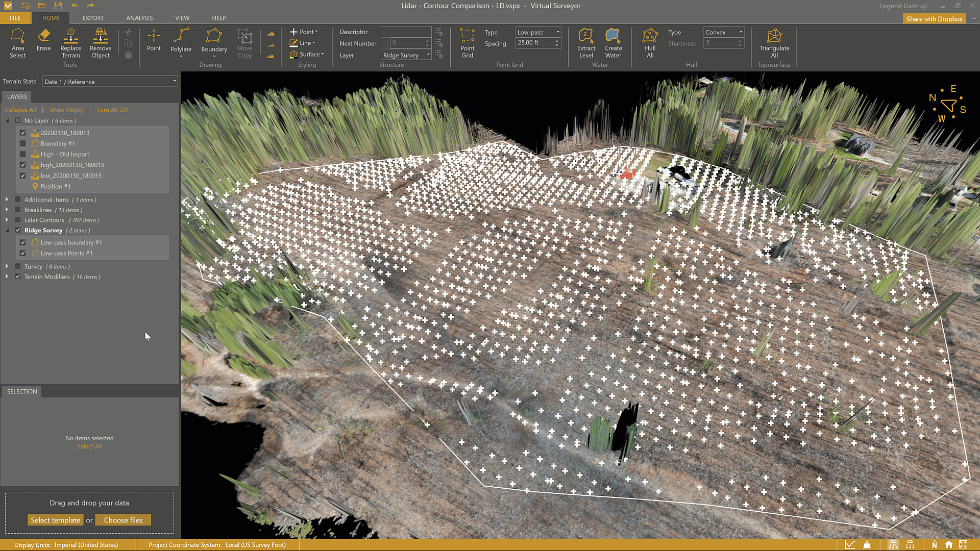980x551 pixels.
Task: Switch to the ANALYSIS ribbon tab
Action: tap(139, 18)
